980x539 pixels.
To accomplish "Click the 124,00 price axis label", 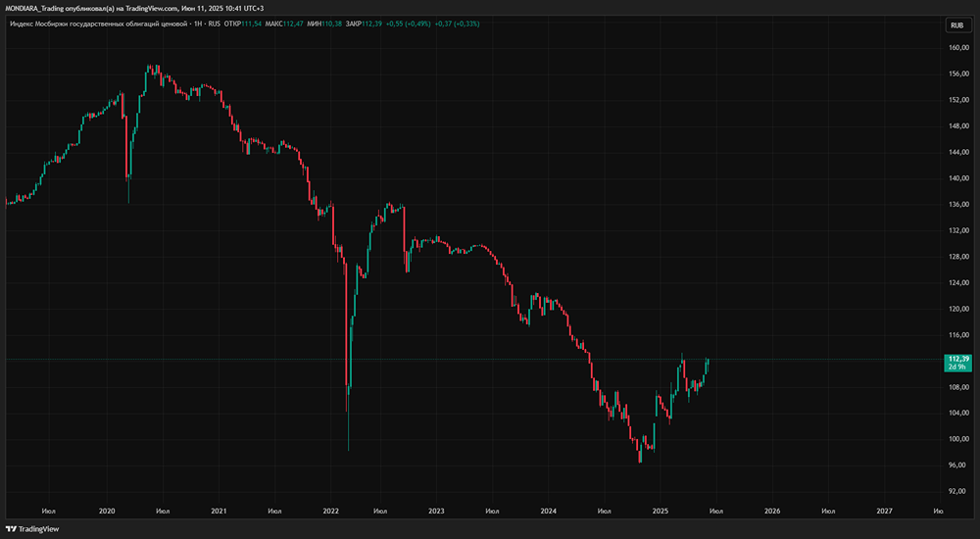I will coord(958,282).
